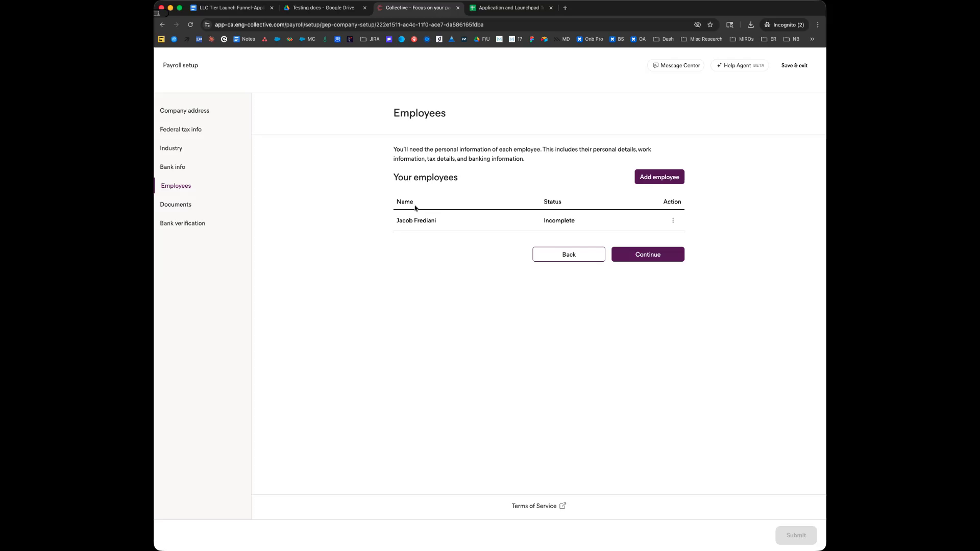Open the Incognito profile menu
The height and width of the screenshot is (551, 980).
pyautogui.click(x=784, y=24)
